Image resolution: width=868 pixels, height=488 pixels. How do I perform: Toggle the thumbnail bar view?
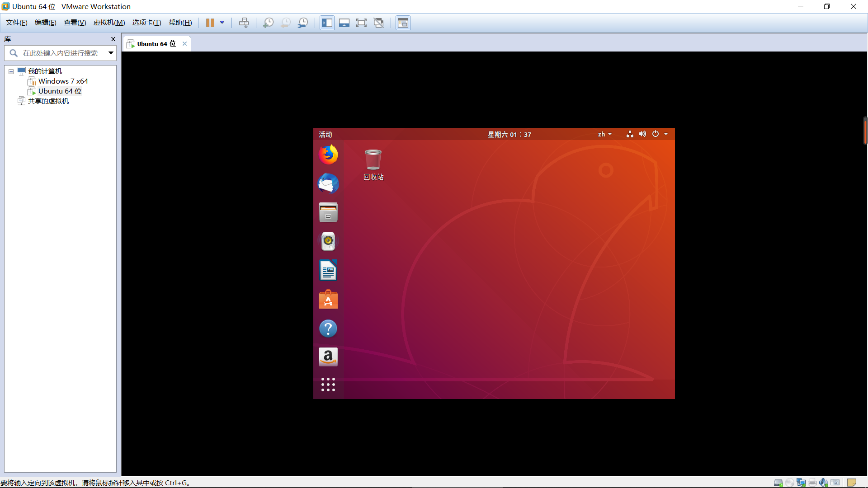pos(344,23)
